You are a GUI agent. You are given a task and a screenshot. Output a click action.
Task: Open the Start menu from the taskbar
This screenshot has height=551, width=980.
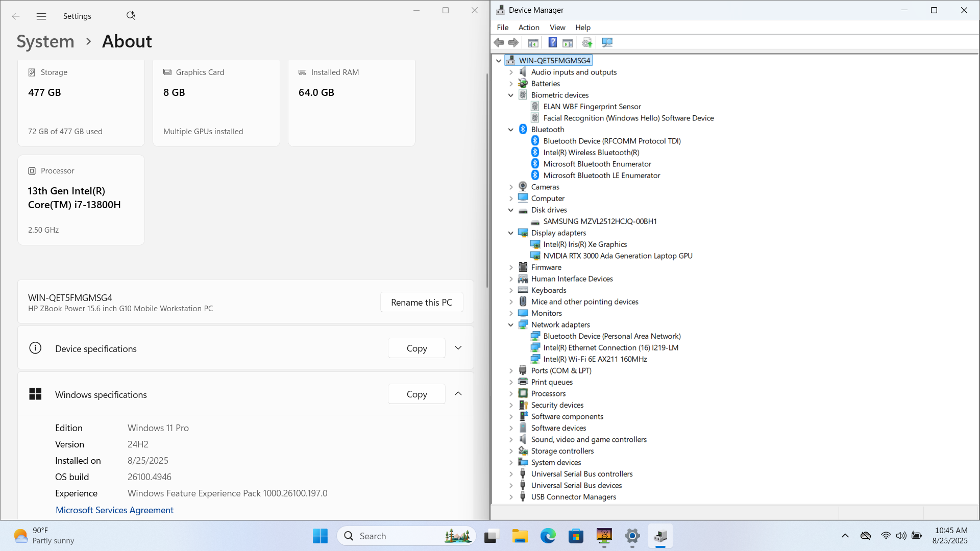[x=320, y=536]
